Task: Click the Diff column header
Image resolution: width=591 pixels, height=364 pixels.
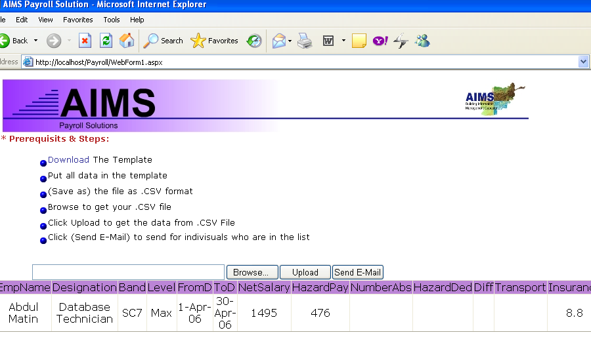Action: pos(483,287)
